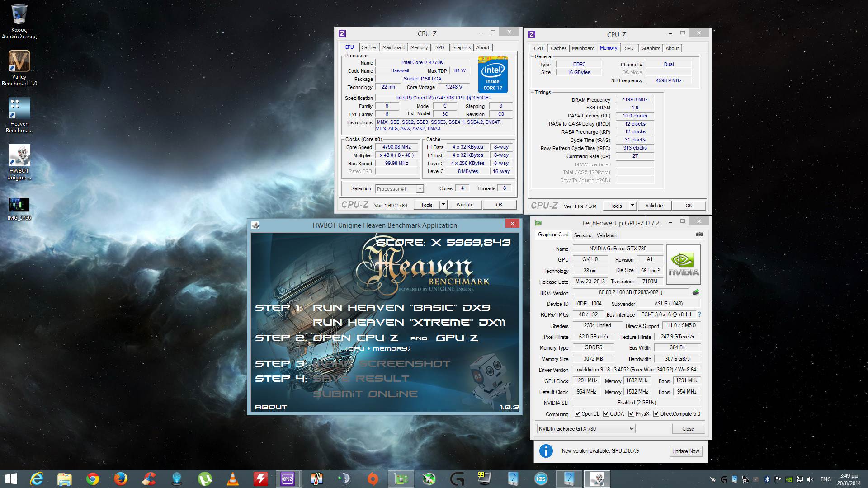
Task: Open About tab in left CPU-Z
Action: tap(483, 47)
